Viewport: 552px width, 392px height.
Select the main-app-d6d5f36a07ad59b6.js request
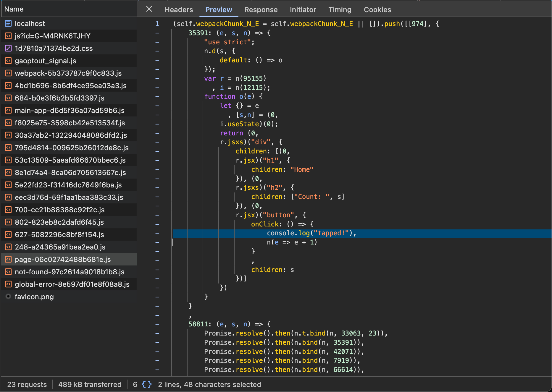[x=70, y=110]
